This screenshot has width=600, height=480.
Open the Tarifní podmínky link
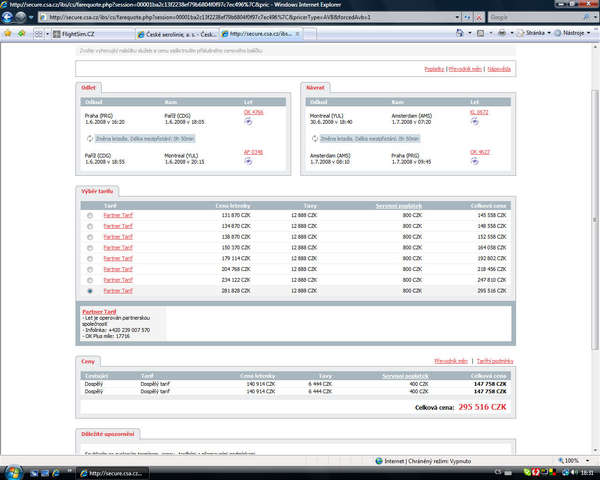(493, 360)
